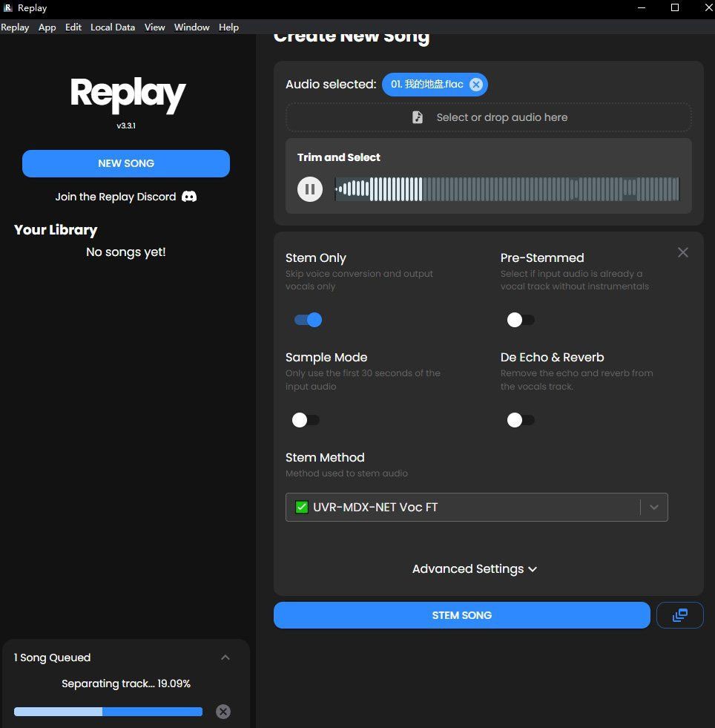The image size is (715, 728).
Task: Click the duplicate settings icon beside STEM SONG
Action: [679, 614]
